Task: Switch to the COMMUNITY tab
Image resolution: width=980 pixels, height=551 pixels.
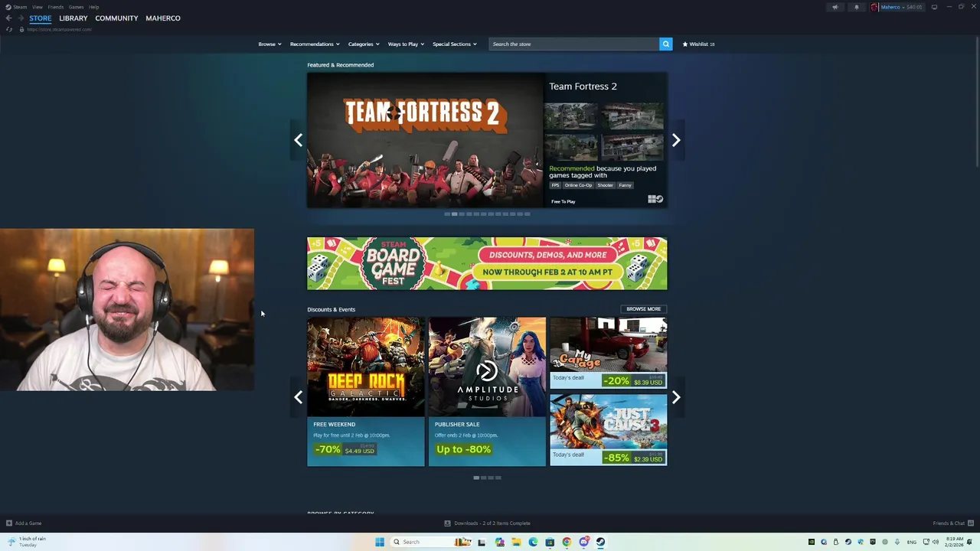Action: click(x=116, y=18)
